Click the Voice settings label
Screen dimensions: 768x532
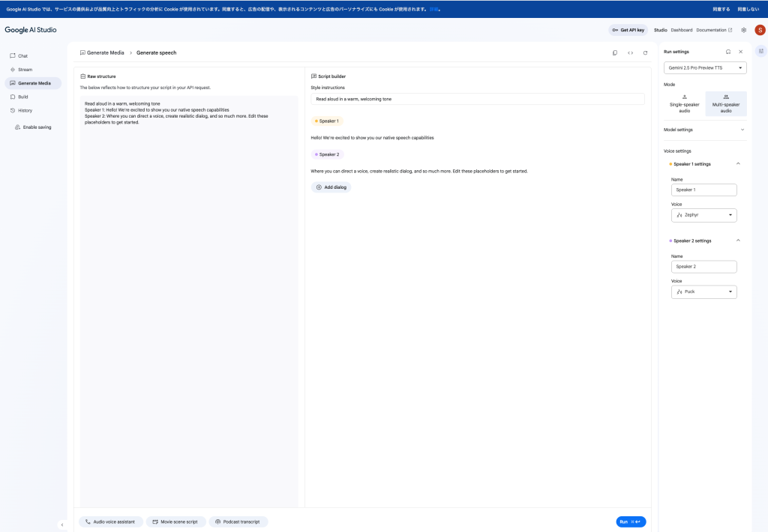(677, 151)
